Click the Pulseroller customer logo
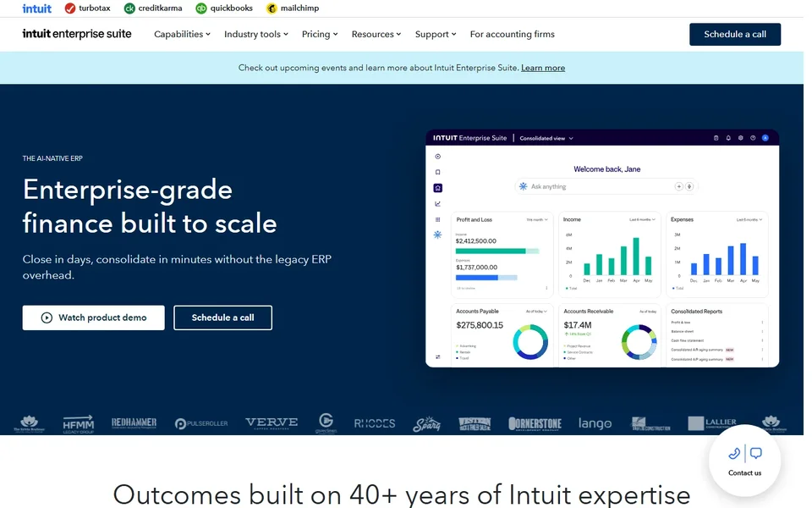 coord(201,424)
